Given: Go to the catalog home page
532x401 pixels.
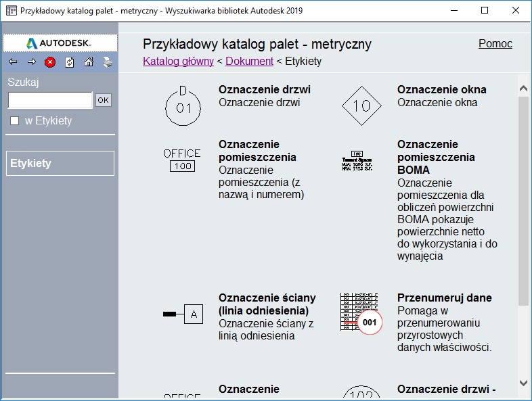Looking at the screenshot, I should pos(89,62).
